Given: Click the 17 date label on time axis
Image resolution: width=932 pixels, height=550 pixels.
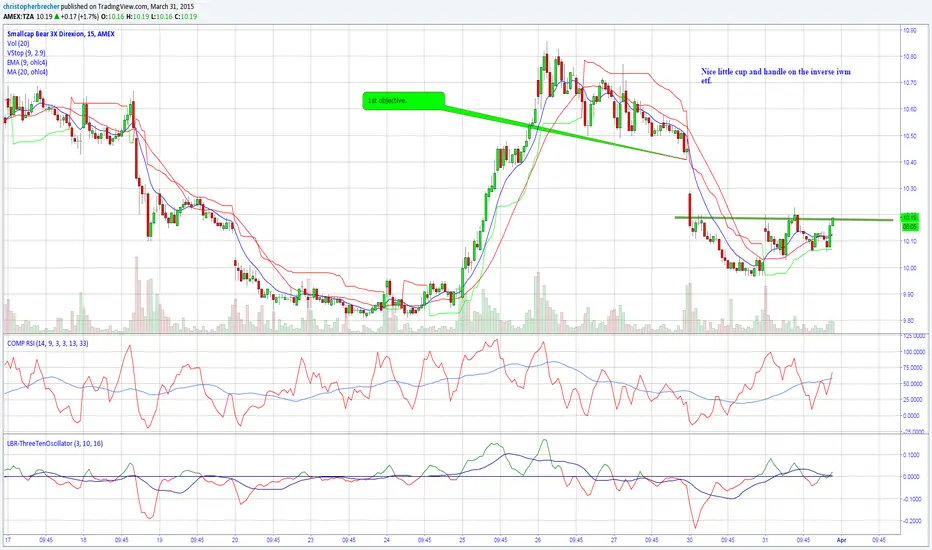Looking at the screenshot, I should pyautogui.click(x=8, y=540).
